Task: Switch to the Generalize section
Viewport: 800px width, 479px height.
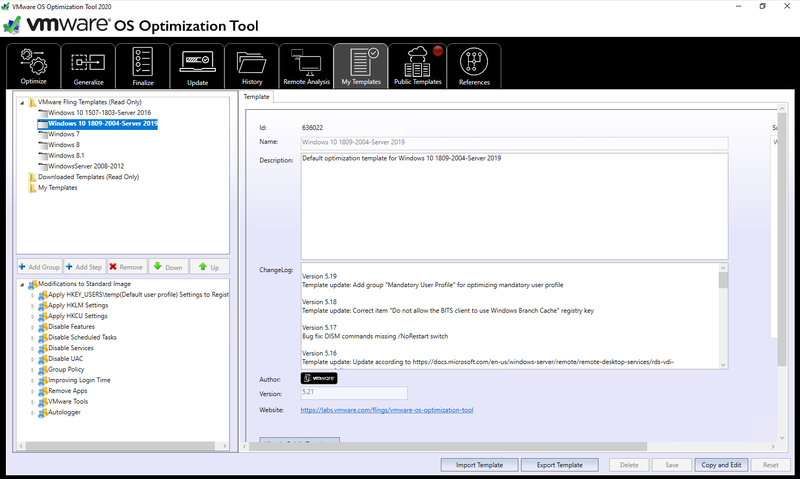Action: (x=88, y=65)
